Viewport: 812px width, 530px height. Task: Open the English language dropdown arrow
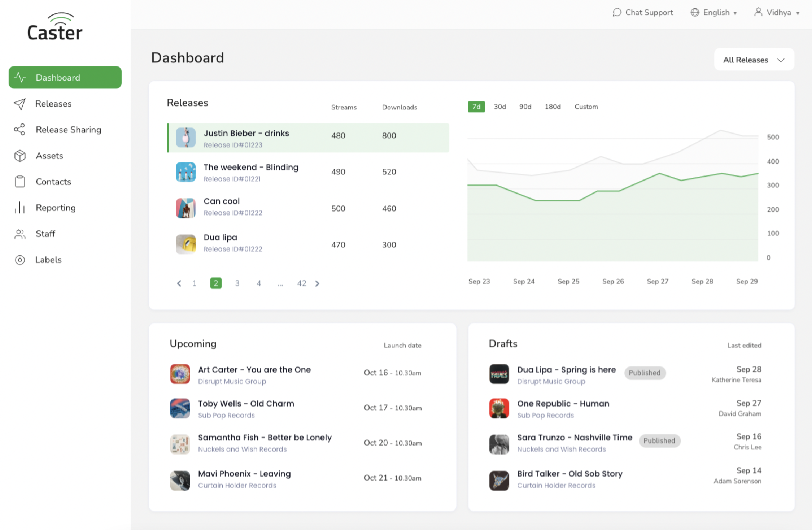735,13
